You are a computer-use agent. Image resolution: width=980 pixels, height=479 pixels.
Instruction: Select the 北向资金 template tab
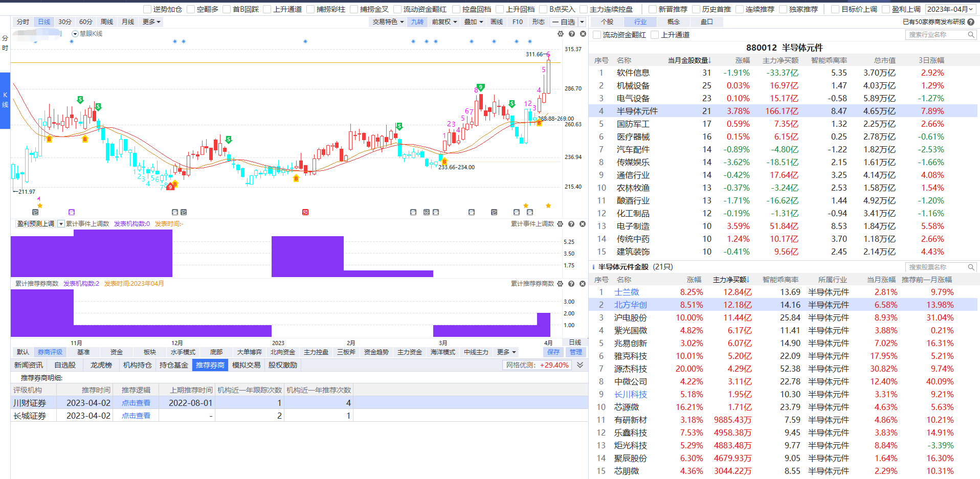283,352
